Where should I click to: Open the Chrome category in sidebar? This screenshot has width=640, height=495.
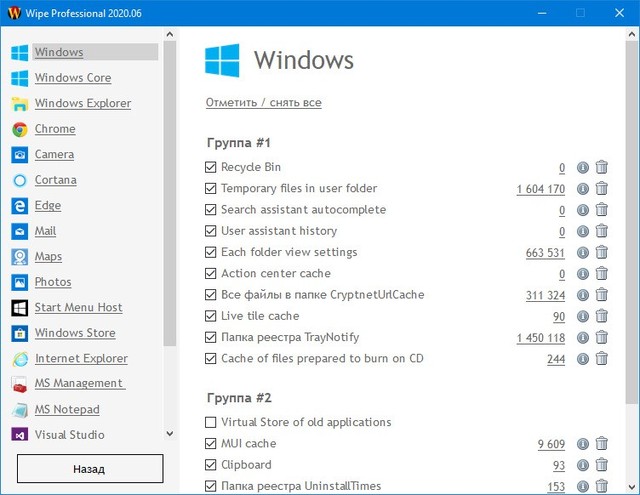[55, 129]
